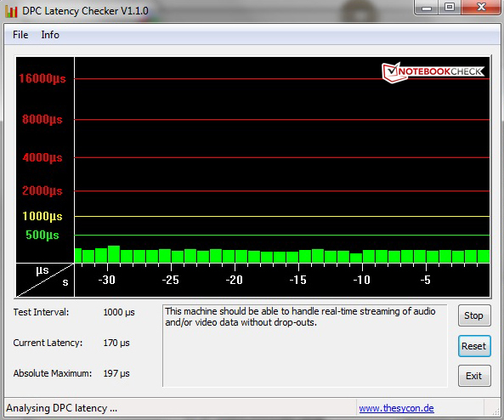Click the green 500µs threshold label
The width and height of the screenshot is (504, 420).
[x=42, y=235]
